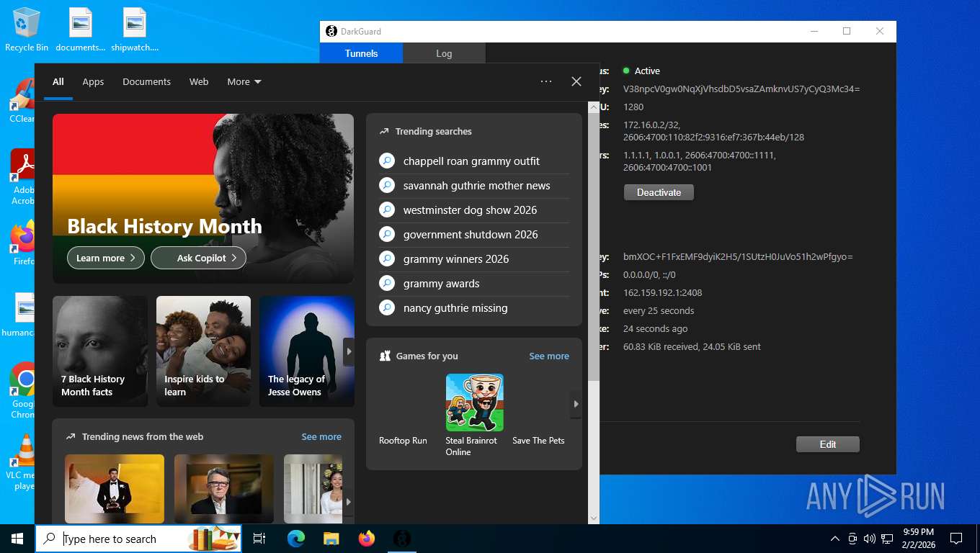Open DarkGuard from the taskbar icon

pos(402,538)
